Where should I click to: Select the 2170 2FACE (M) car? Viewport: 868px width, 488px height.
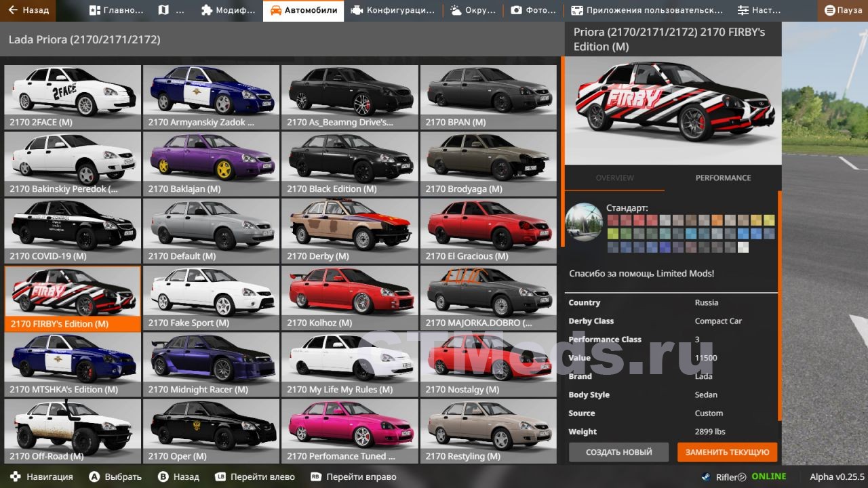[73, 97]
